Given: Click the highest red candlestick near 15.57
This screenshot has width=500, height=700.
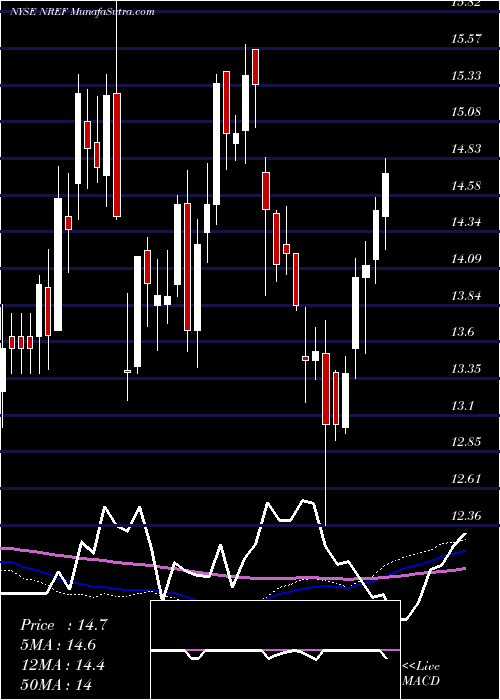Looking at the screenshot, I should click(x=255, y=67).
